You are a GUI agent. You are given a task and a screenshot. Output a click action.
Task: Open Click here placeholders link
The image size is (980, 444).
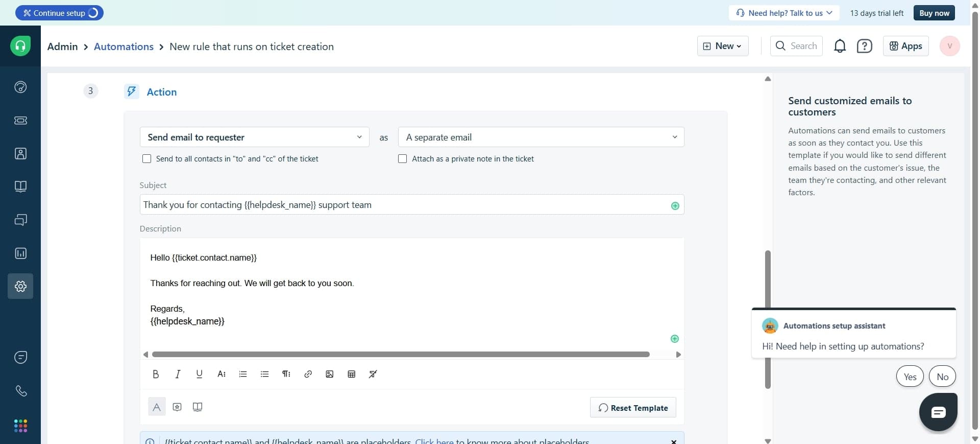pyautogui.click(x=434, y=441)
